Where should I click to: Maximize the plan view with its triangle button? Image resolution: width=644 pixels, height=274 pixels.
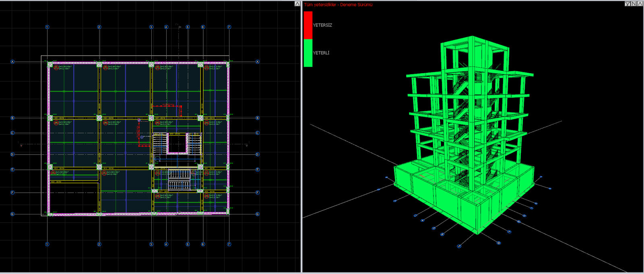point(297,4)
